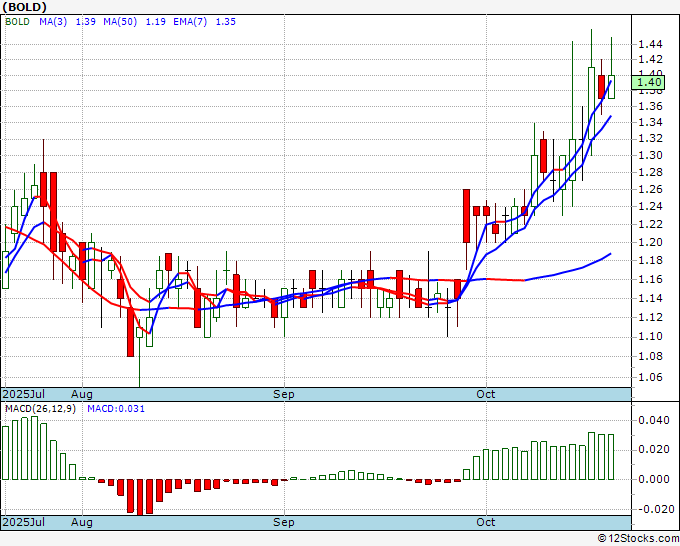Screen dimensions: 680x546
Task: Click the 0.020 MACD axis label
Action: [654, 449]
